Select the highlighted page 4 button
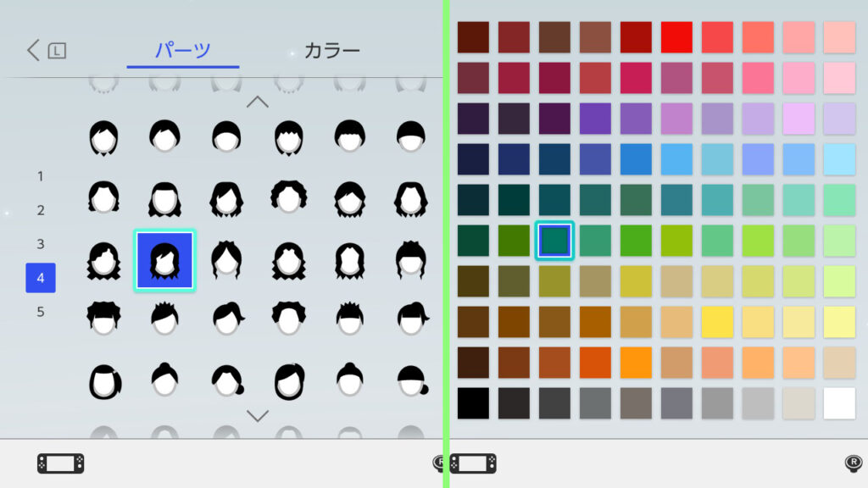The height and width of the screenshot is (488, 868). coord(41,278)
